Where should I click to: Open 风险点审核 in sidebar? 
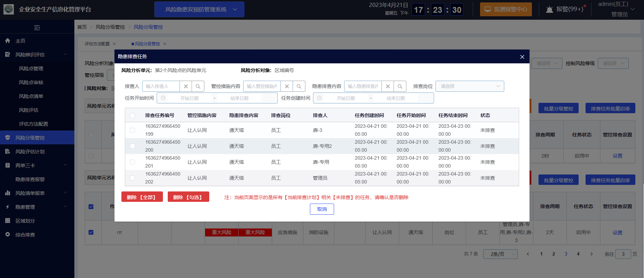coord(31,82)
